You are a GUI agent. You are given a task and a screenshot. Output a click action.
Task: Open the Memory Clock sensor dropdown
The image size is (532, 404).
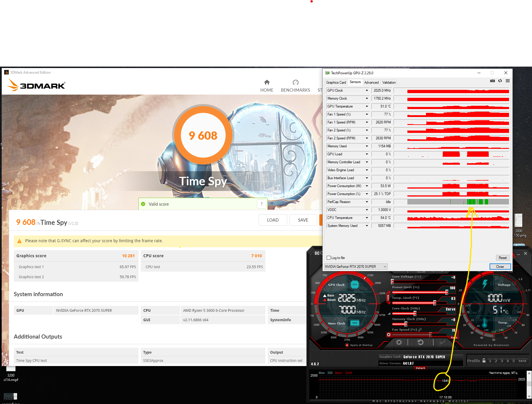[x=367, y=98]
